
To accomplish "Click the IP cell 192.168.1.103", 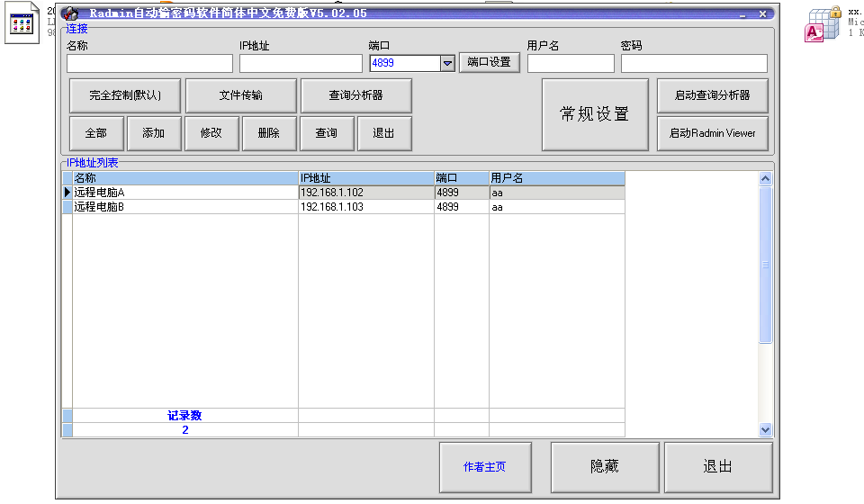I will click(366, 207).
